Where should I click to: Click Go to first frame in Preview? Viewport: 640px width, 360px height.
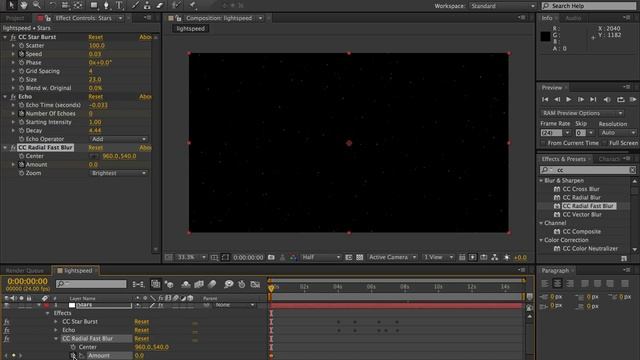pos(545,100)
